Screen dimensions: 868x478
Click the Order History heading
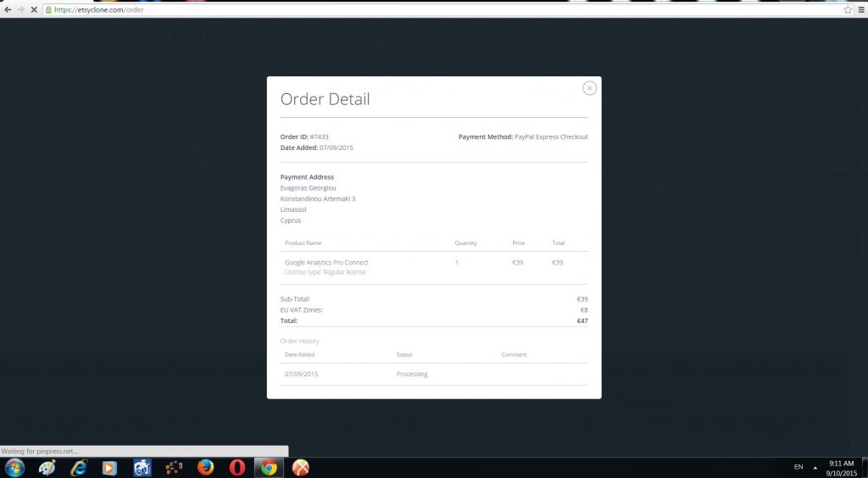[299, 342]
